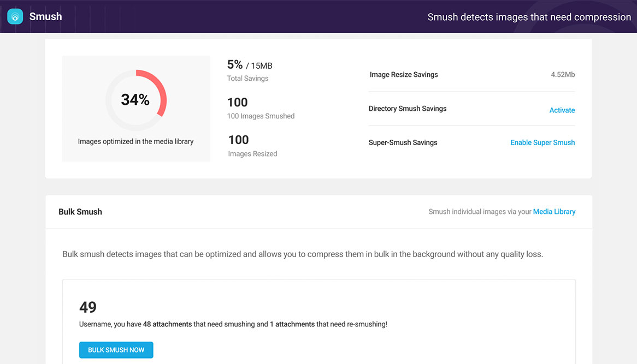Click the 'Total Savings' label

point(247,79)
